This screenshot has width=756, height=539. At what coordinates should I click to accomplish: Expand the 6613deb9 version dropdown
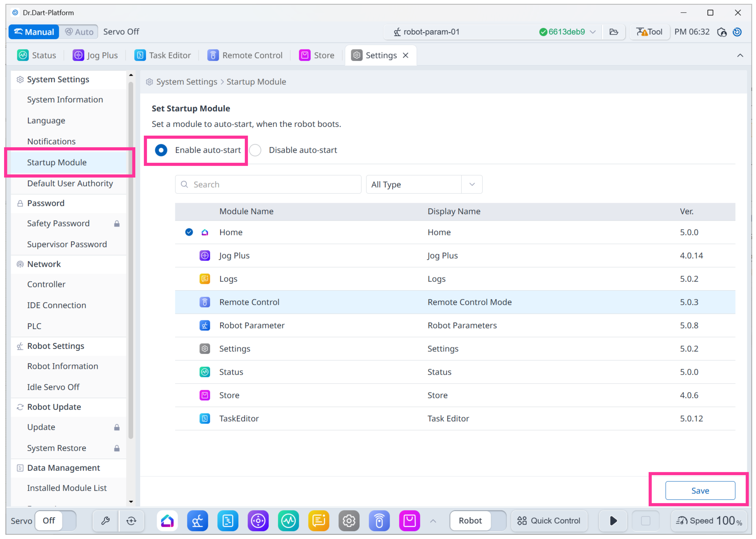[x=593, y=32]
